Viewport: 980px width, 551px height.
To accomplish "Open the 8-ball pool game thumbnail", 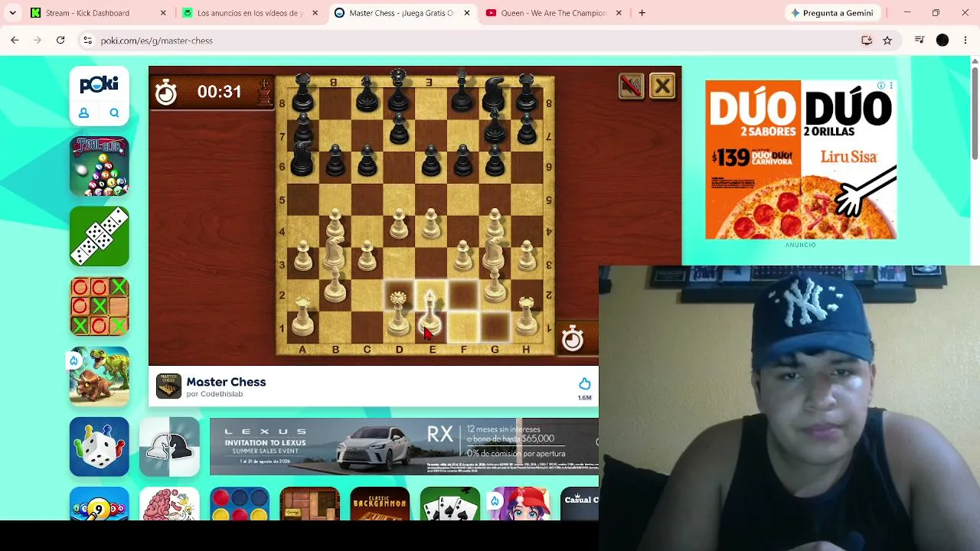I will pyautogui.click(x=100, y=166).
